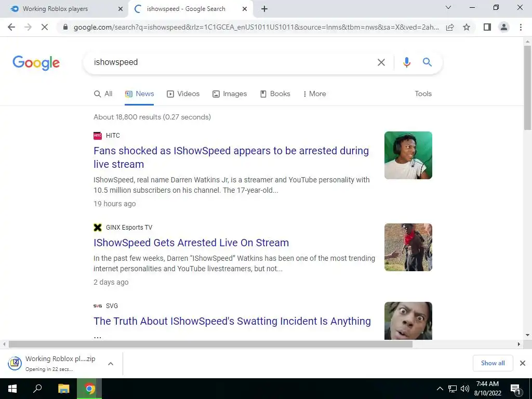Open File Explorer from taskbar

pos(63,389)
